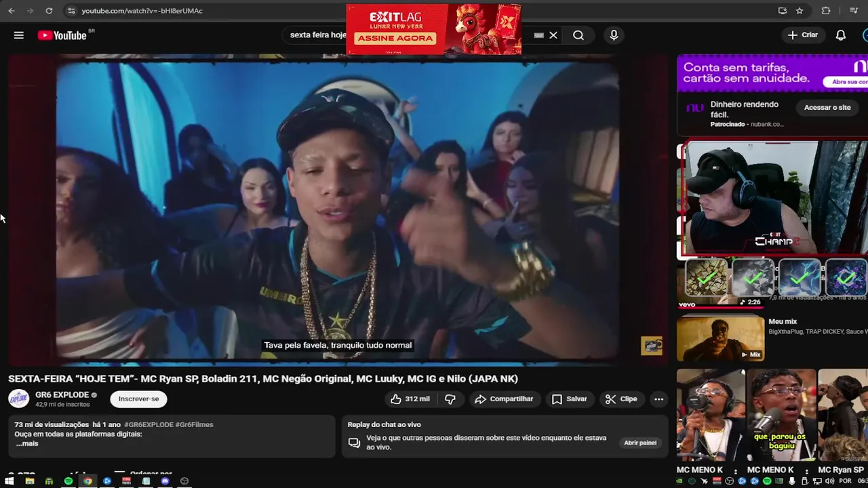Open live chat replay with Abrir painel
Viewport: 868px width, 488px height.
640,443
